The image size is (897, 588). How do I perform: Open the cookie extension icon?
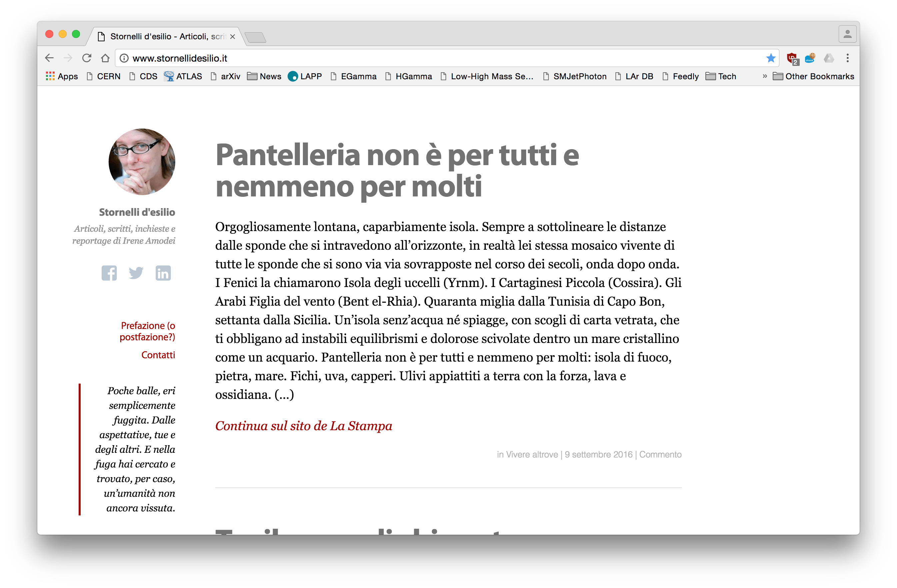tap(810, 58)
